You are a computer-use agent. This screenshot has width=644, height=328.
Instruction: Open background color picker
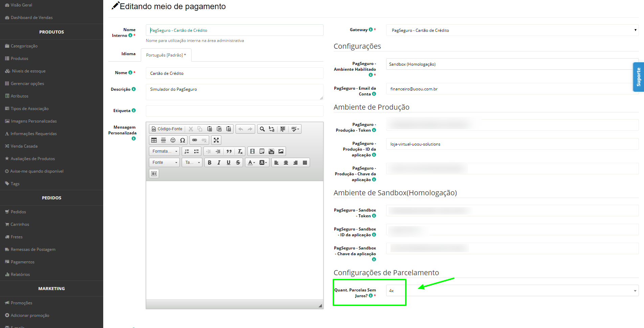[x=263, y=162]
